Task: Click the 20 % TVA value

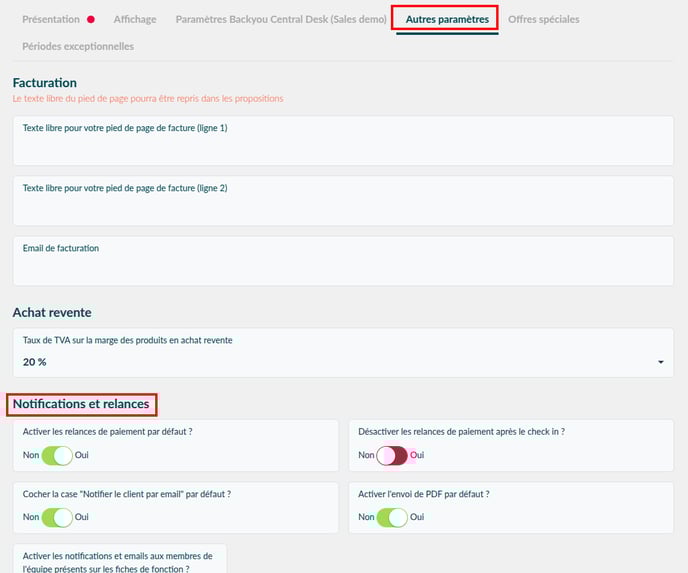Action: pos(35,362)
